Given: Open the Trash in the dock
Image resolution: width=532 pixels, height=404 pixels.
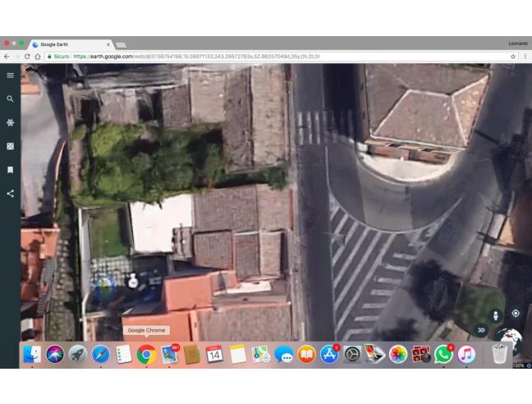Looking at the screenshot, I should (500, 354).
